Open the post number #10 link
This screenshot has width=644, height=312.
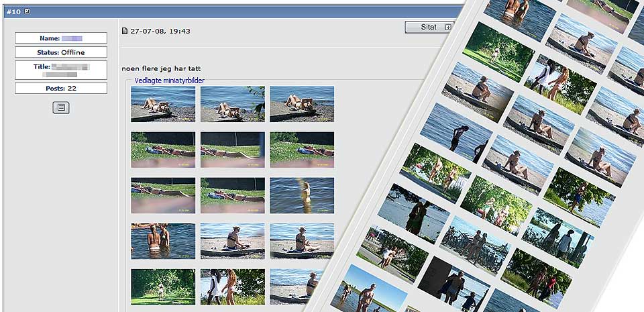pos(13,11)
